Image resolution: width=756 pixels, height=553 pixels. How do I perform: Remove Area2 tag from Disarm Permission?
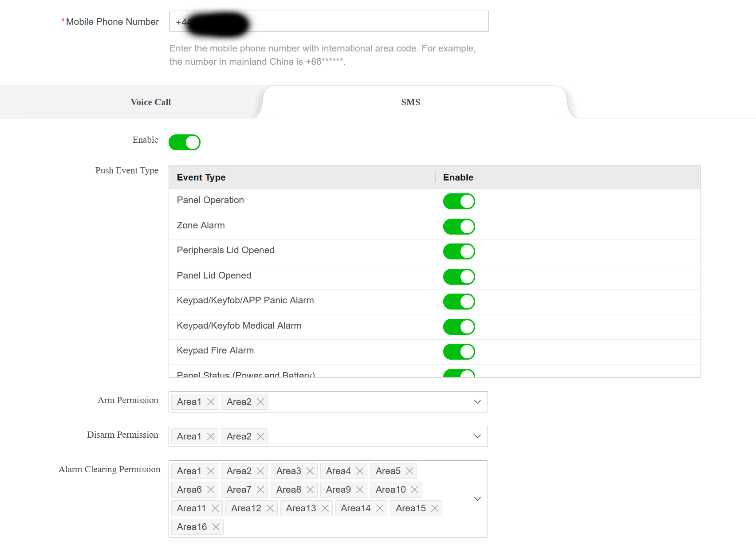click(260, 436)
